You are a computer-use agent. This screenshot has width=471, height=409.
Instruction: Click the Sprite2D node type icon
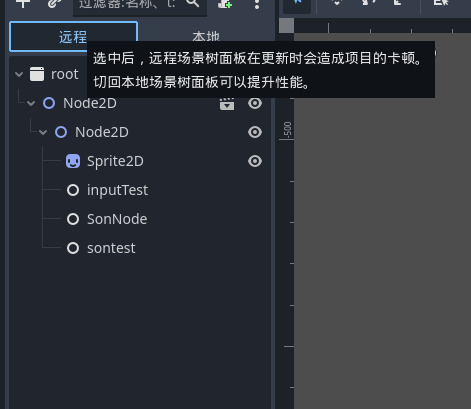(73, 161)
